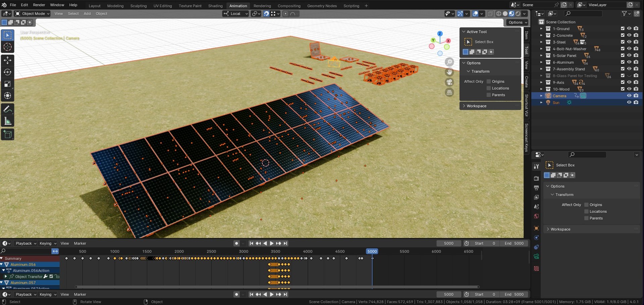644x305 pixels.
Task: Select the Add Cube tool
Action: point(7,135)
